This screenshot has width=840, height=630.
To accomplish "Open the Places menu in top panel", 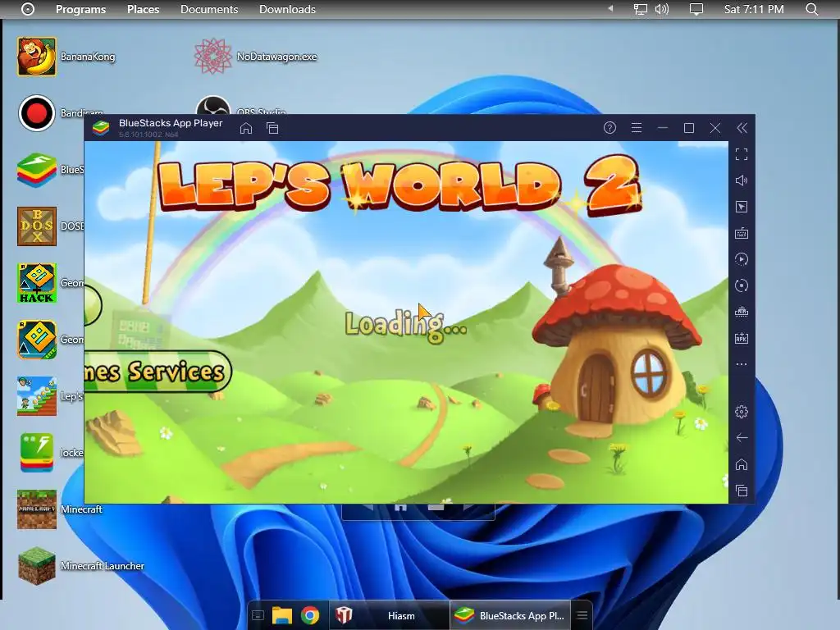I will coord(143,9).
